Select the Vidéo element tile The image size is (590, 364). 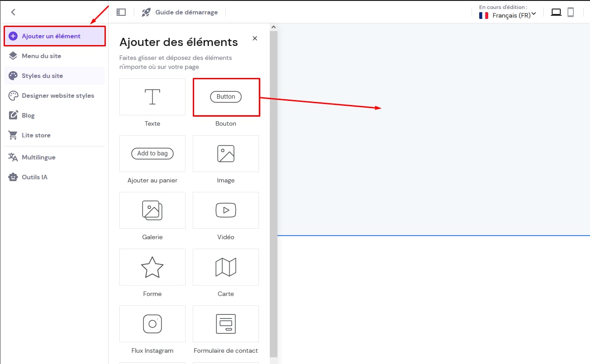(x=226, y=210)
